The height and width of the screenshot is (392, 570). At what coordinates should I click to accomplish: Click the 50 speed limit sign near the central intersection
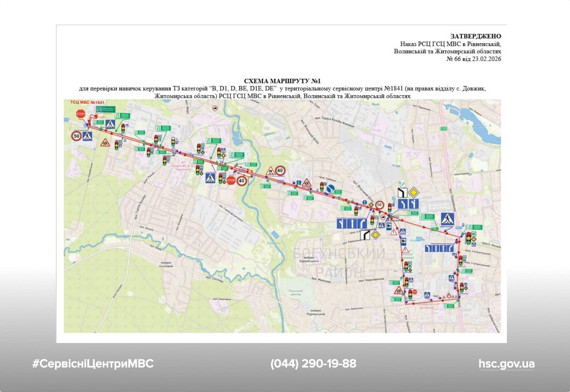[380, 205]
